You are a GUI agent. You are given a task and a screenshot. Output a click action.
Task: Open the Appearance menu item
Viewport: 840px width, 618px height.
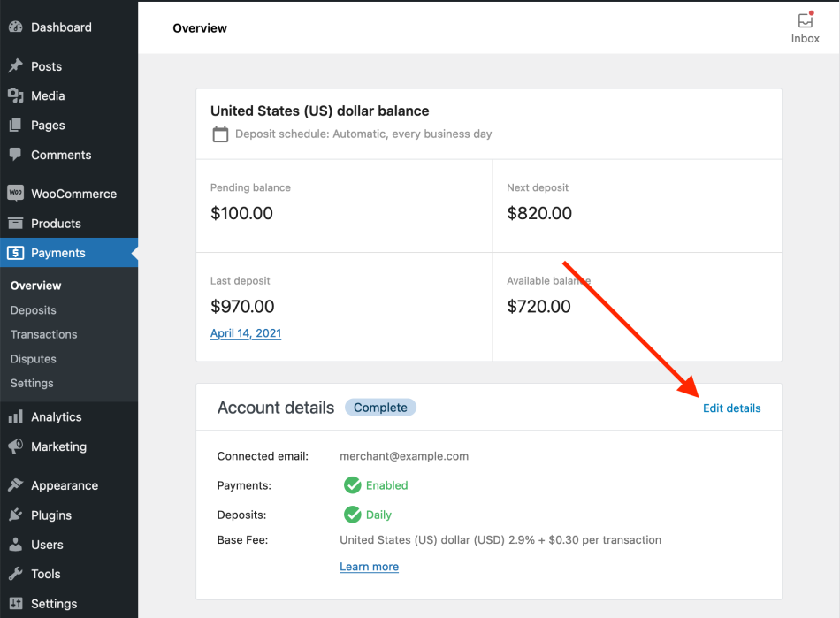click(x=64, y=485)
